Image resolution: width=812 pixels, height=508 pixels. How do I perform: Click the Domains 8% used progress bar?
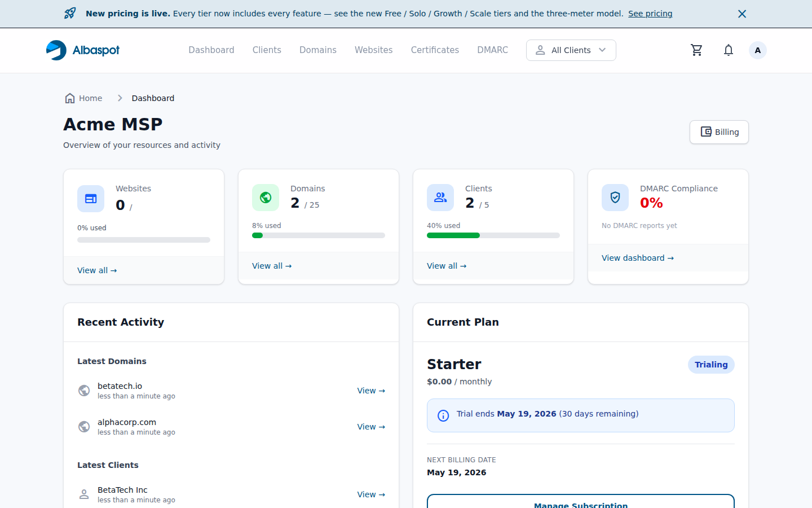tap(319, 235)
